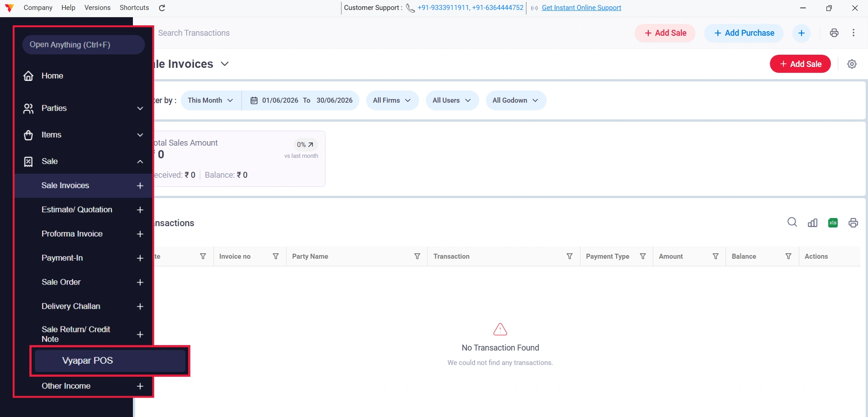The height and width of the screenshot is (417, 868).
Task: Open the All Firms dropdown
Action: pos(392,100)
